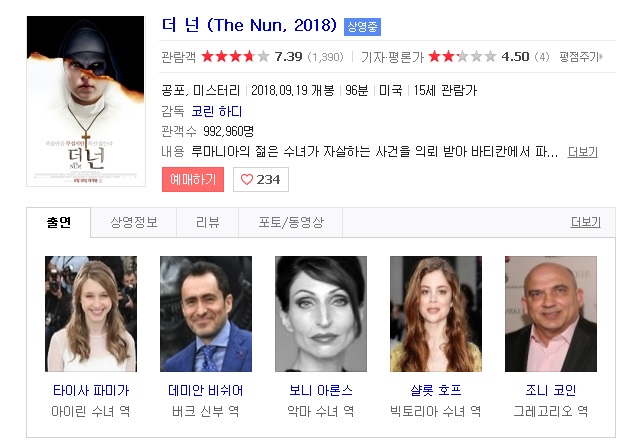Open director 코린 하디 link
The image size is (643, 447).
(217, 111)
